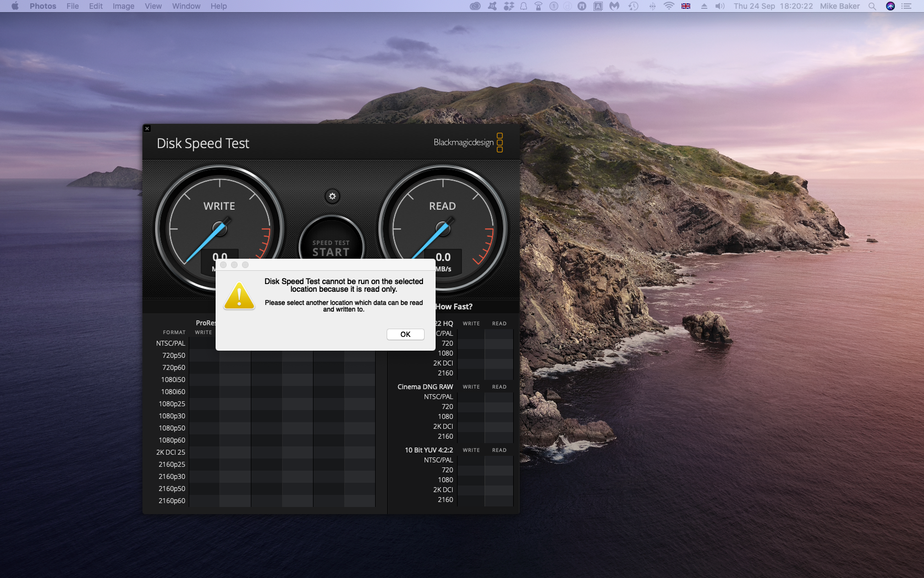The height and width of the screenshot is (578, 924).
Task: Click the 720p50 format row label
Action: (173, 356)
